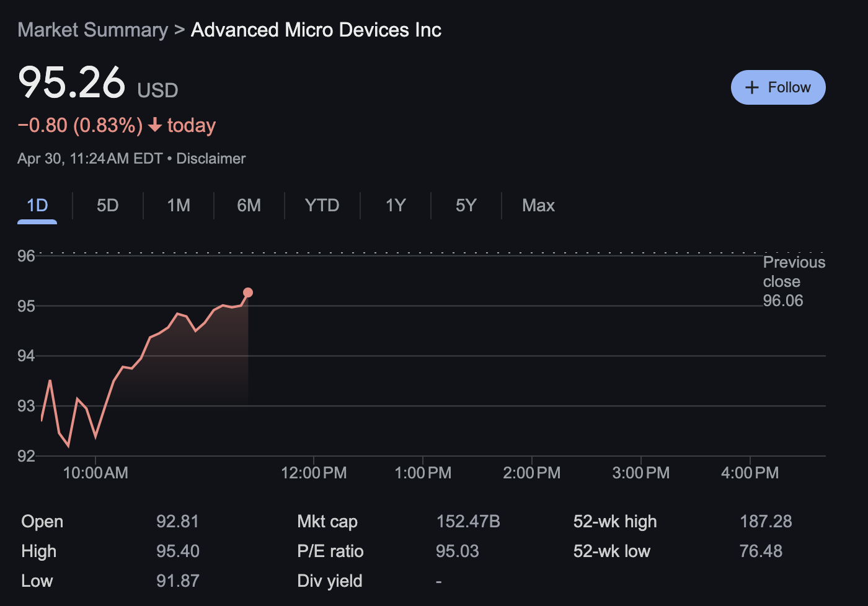
Task: Switch to the 1Y chart tab
Action: [x=396, y=206]
